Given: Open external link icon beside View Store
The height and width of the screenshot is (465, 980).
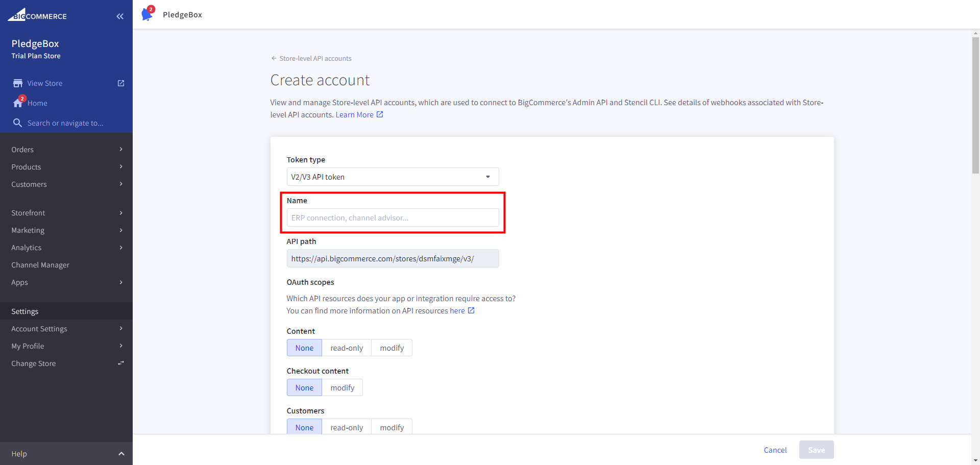Looking at the screenshot, I should [x=121, y=83].
